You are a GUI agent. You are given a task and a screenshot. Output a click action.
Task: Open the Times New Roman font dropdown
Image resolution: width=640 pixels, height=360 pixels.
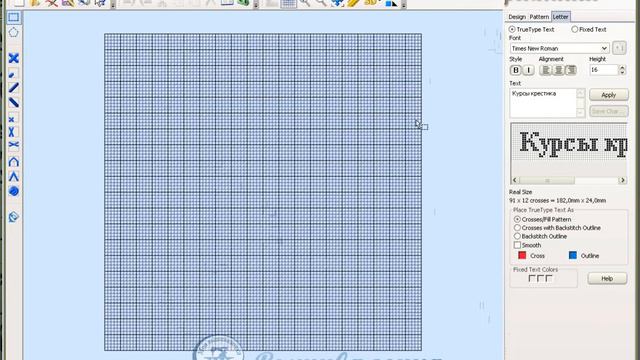604,48
